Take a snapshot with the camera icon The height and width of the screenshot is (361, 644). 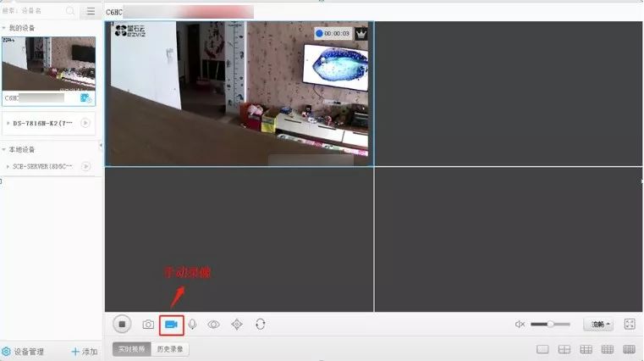148,324
